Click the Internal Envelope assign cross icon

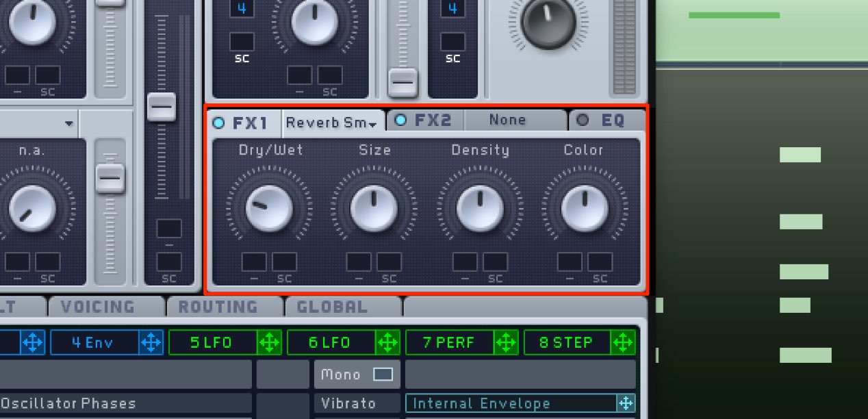coord(625,403)
